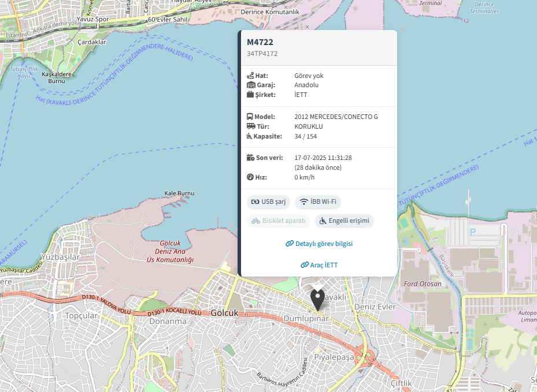537x392 pixels.
Task: Click the 60 Evler Sahil map label
Action: pos(168,20)
